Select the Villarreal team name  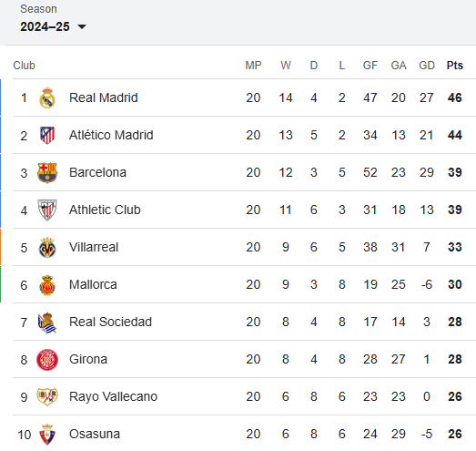point(94,248)
